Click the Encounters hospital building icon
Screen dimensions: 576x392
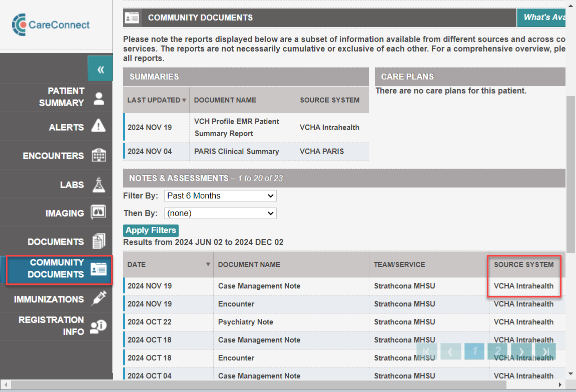[x=99, y=155]
